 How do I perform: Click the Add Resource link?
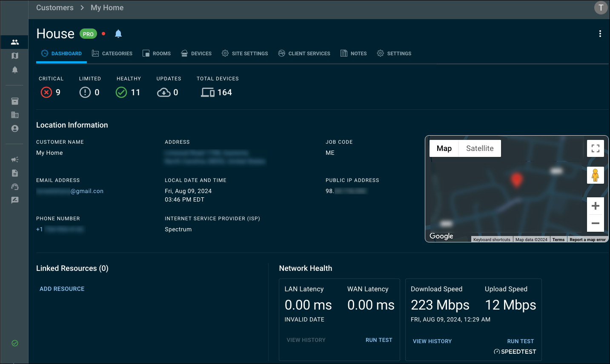point(62,289)
